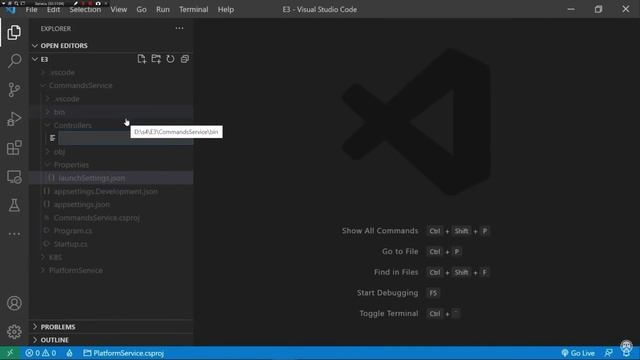Open notifications bell in status bar
Image resolution: width=640 pixels, height=360 pixels.
coord(626,353)
